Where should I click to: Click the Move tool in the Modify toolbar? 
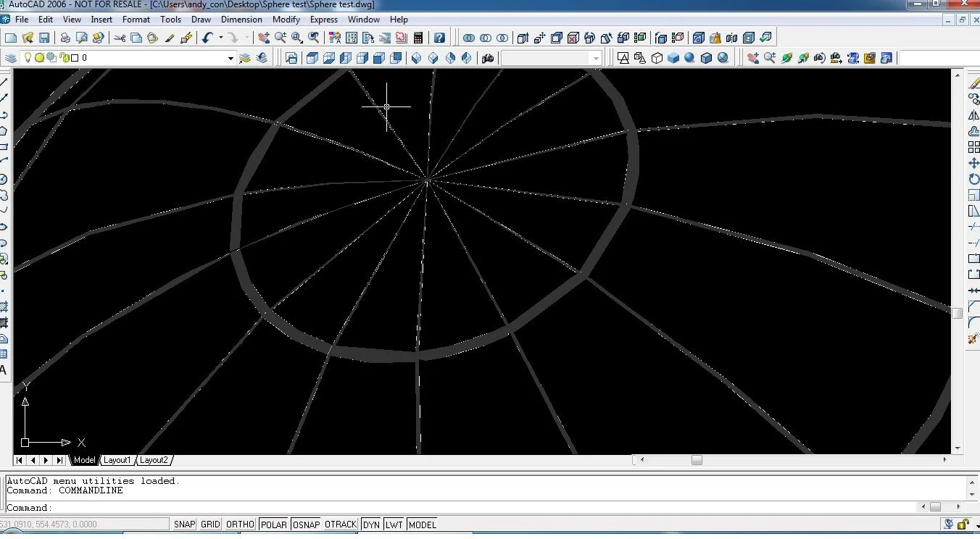[973, 163]
